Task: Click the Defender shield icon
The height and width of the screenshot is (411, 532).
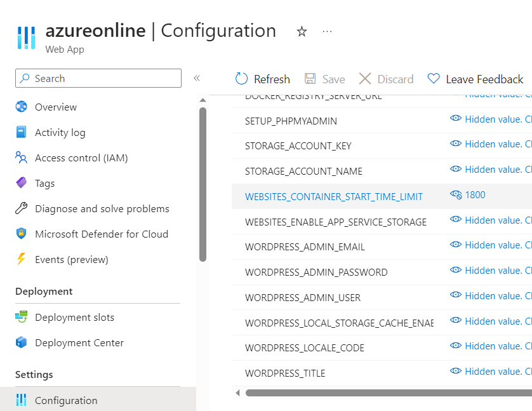Action: [x=21, y=234]
